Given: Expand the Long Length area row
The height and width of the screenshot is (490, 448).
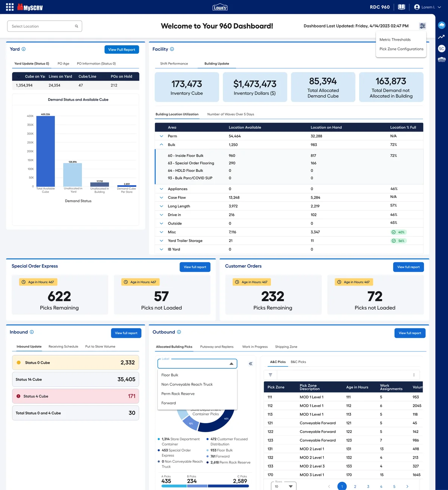Looking at the screenshot, I should point(161,206).
